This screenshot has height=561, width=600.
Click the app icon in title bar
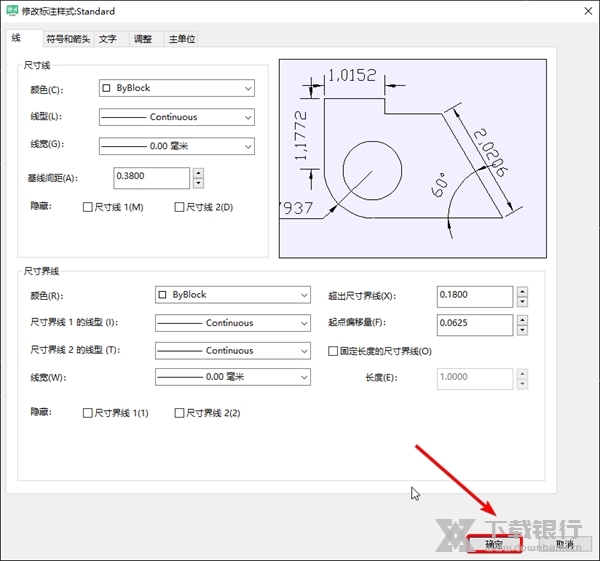click(x=12, y=11)
